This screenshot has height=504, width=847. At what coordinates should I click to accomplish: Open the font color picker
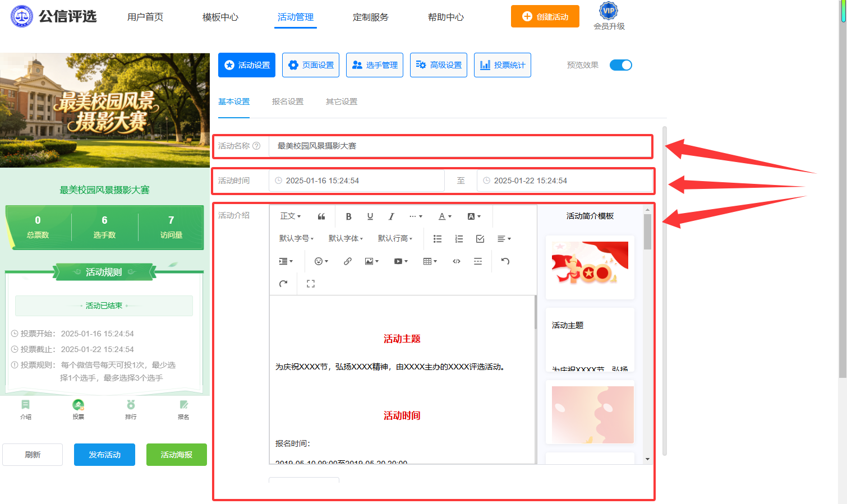445,216
